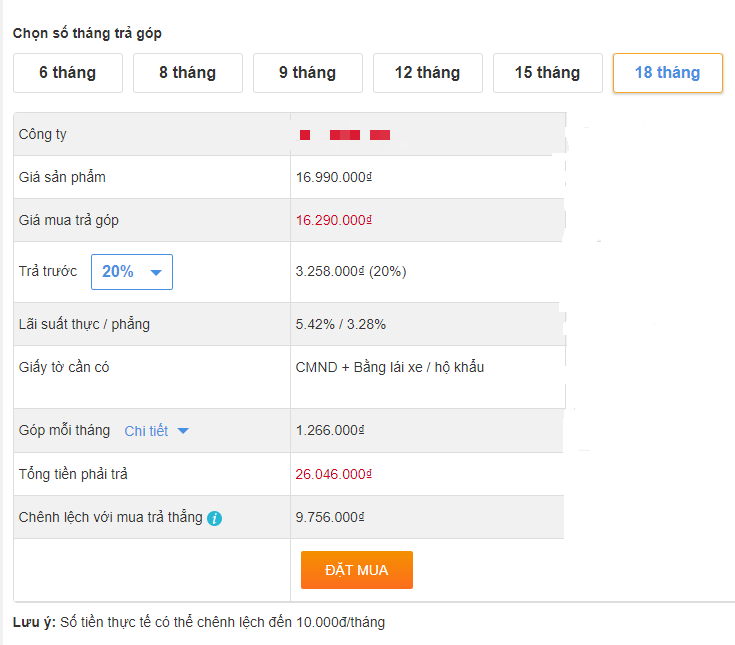
Task: Expand Chi tiết monthly payment details
Action: click(156, 431)
